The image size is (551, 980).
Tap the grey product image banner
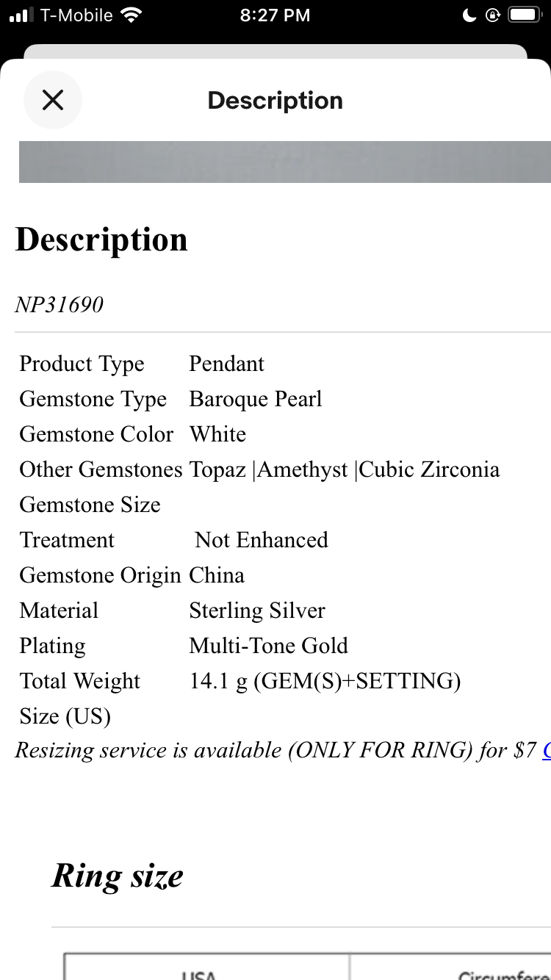284,162
